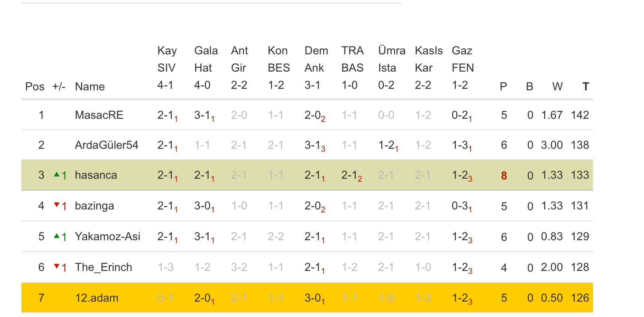Open the Kay SIV 4-1 match header
644x317 pixels.
pos(167,68)
